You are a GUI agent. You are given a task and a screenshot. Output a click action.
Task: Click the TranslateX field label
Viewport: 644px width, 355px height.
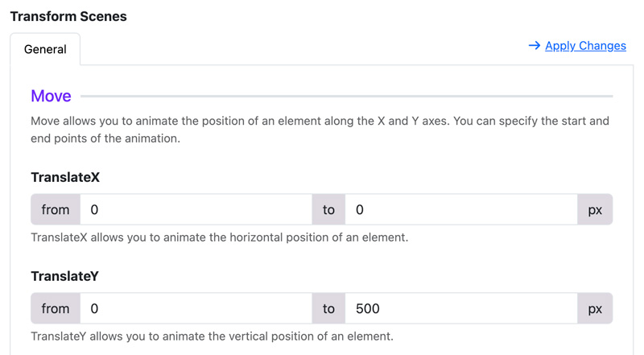pyautogui.click(x=65, y=177)
